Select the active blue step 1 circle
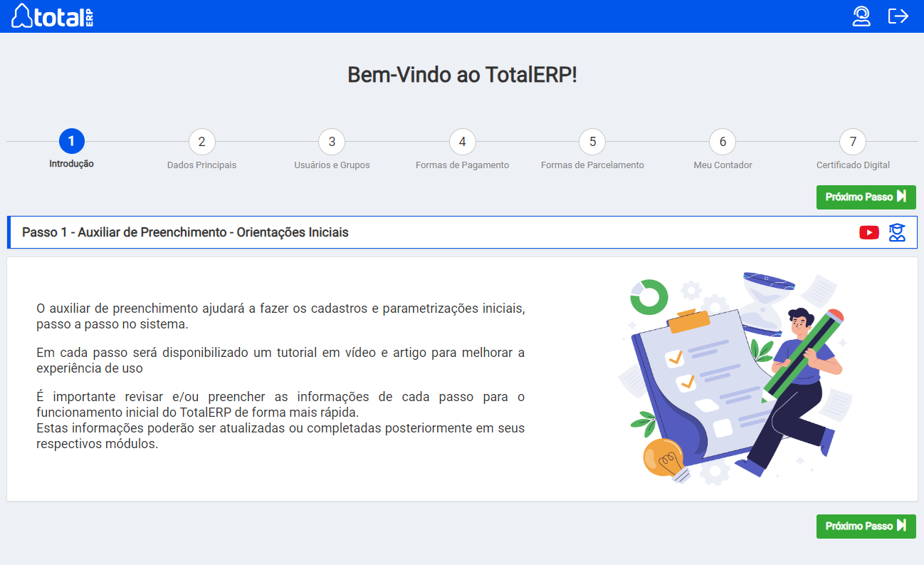 [x=72, y=141]
